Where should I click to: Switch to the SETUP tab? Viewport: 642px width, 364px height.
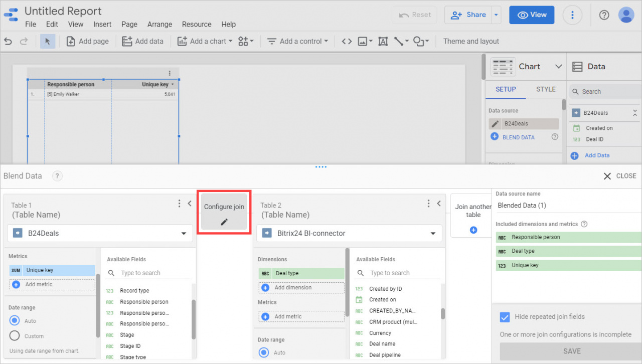pyautogui.click(x=506, y=89)
